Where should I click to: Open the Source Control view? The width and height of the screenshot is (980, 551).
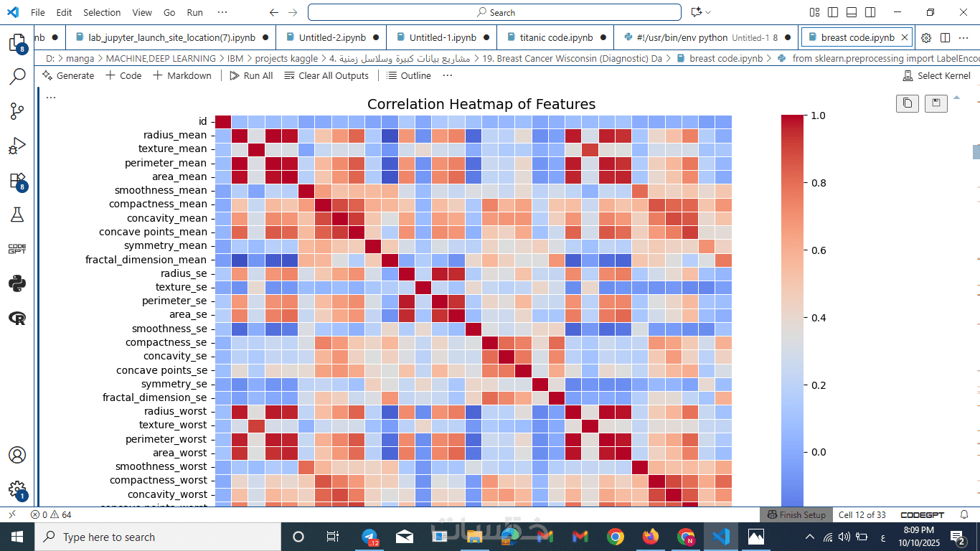pyautogui.click(x=17, y=110)
